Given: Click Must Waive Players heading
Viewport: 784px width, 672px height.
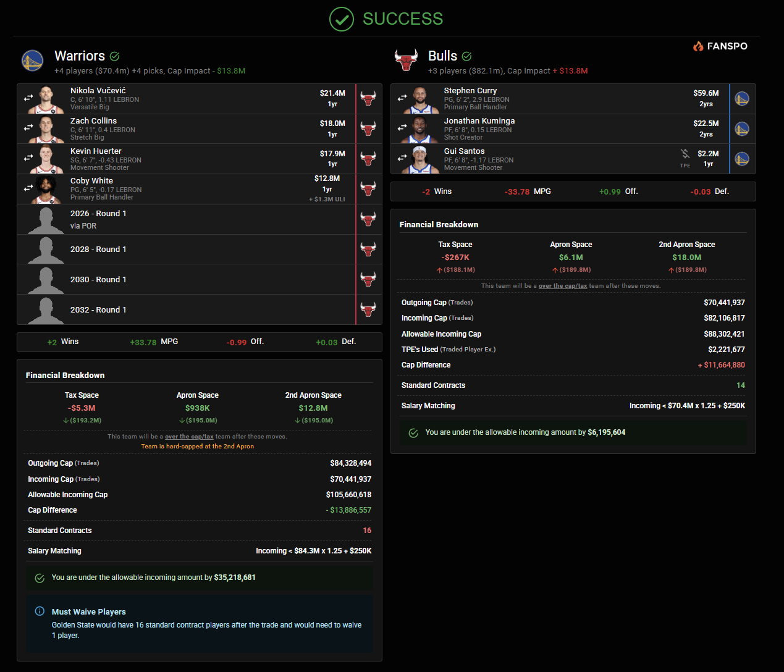Looking at the screenshot, I should click(x=89, y=611).
